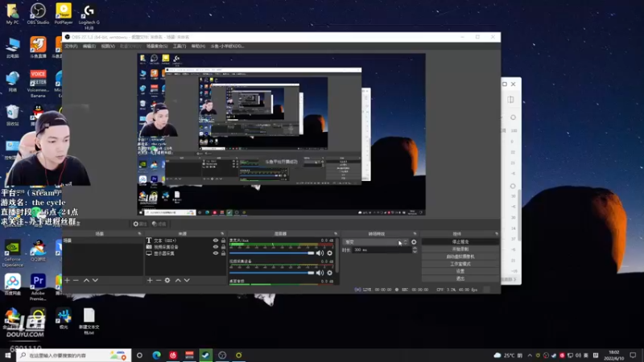Click the Exit button in controls
The image size is (644, 362).
coord(460,278)
